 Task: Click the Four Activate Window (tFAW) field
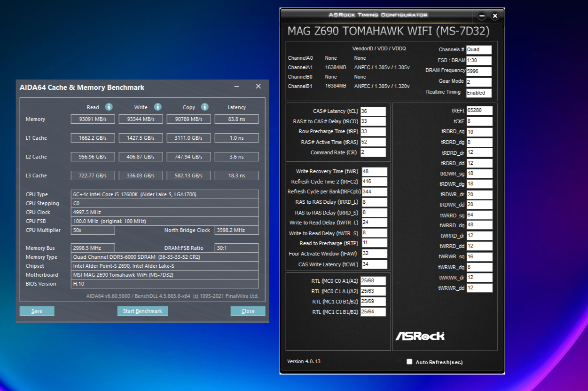(x=374, y=254)
